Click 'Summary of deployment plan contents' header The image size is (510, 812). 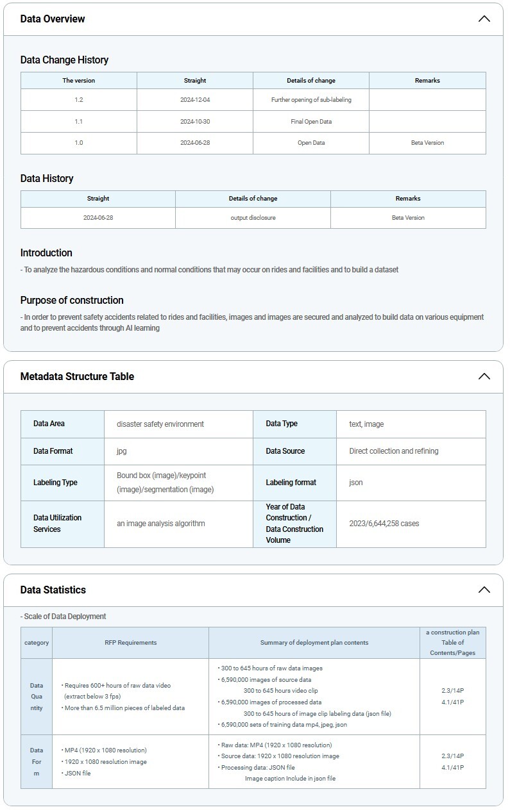pyautogui.click(x=314, y=643)
